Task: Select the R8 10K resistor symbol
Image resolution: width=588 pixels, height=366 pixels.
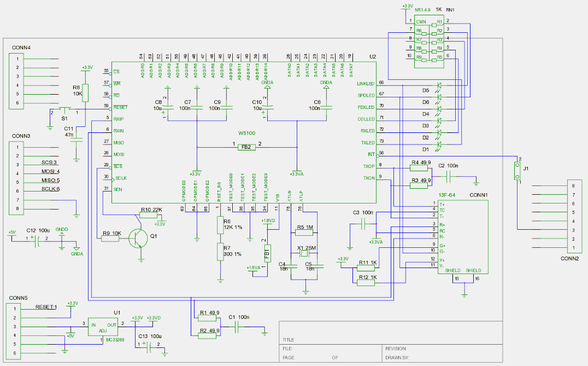Action: (x=85, y=92)
